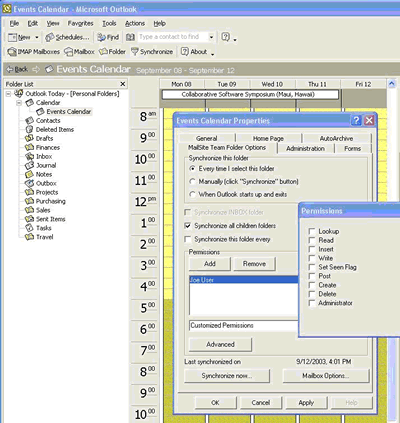Screen dimensions: 400x423
Task: Select the Tasks folder
Action: (38, 228)
